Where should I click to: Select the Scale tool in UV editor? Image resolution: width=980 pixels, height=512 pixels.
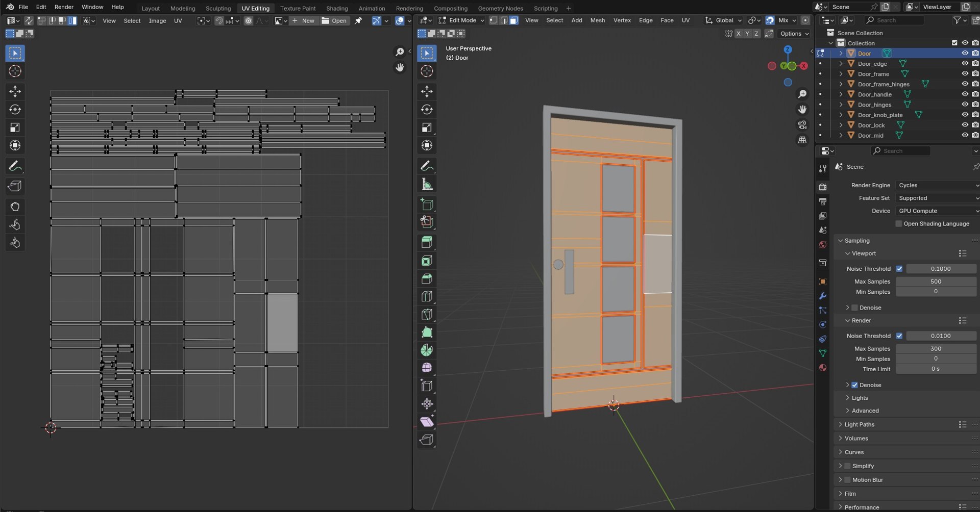tap(15, 127)
